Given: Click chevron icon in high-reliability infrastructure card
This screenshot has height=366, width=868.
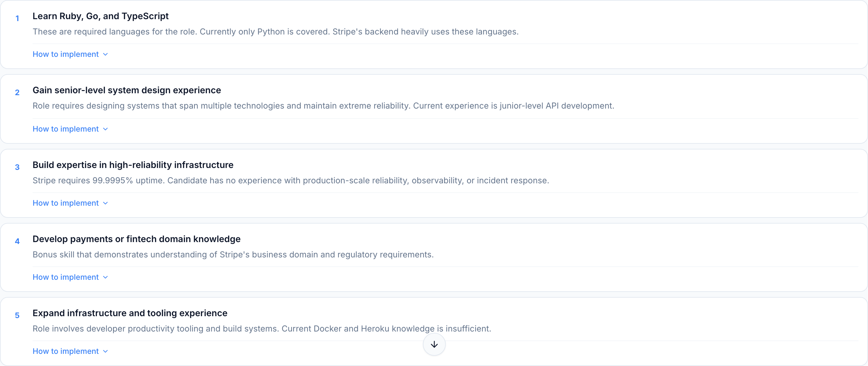Looking at the screenshot, I should (x=105, y=203).
